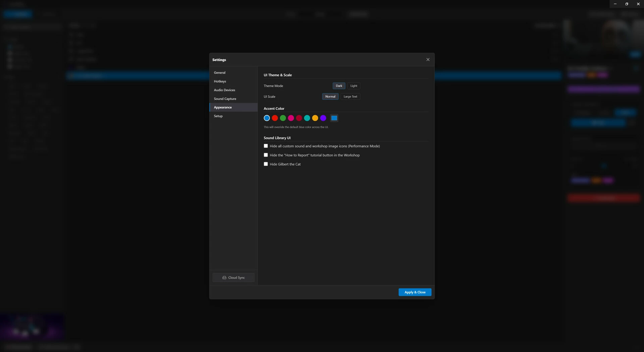Minimize the application window
The height and width of the screenshot is (352, 644).
coord(615,4)
